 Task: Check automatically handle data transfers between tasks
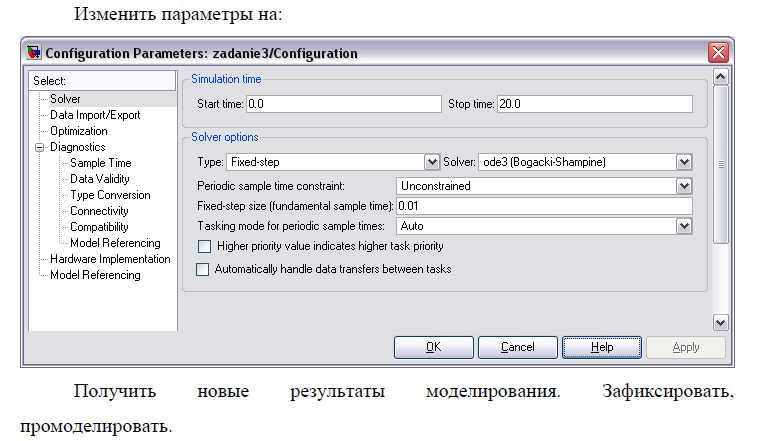click(x=203, y=269)
